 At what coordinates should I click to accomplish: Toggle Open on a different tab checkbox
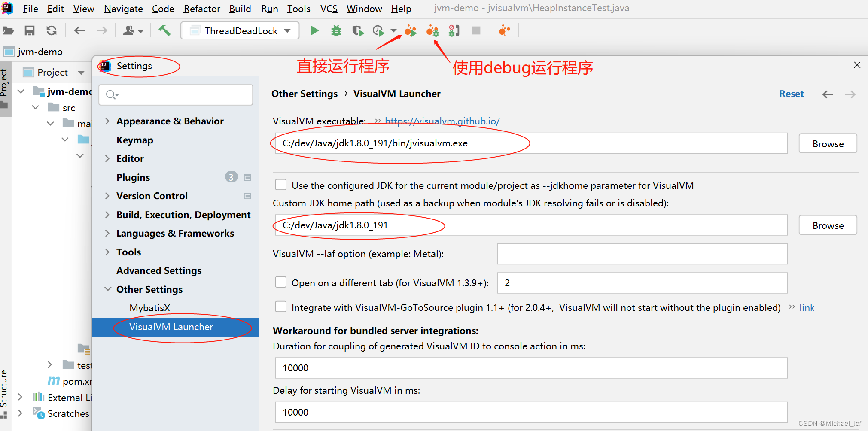point(281,282)
